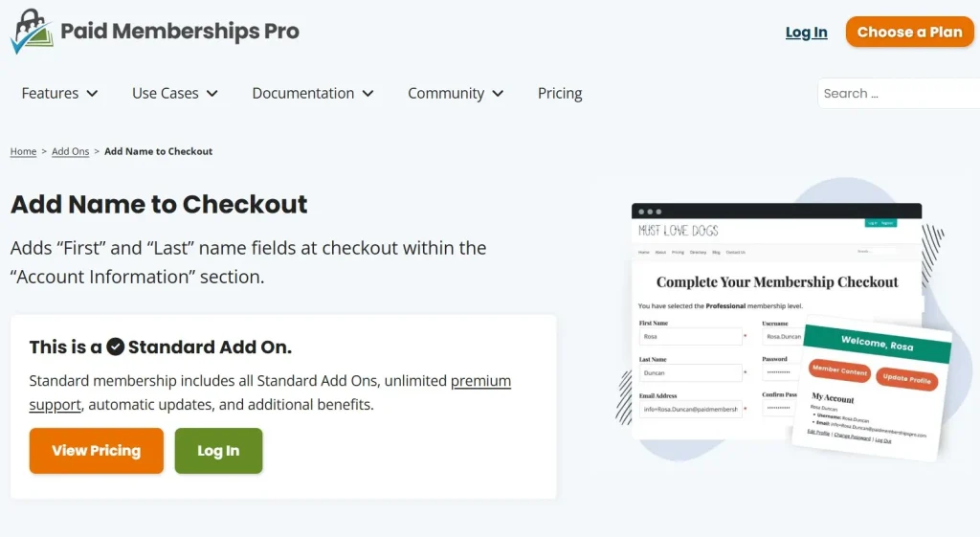This screenshot has width=980, height=537.
Task: Click the Log In link in header
Action: point(806,33)
